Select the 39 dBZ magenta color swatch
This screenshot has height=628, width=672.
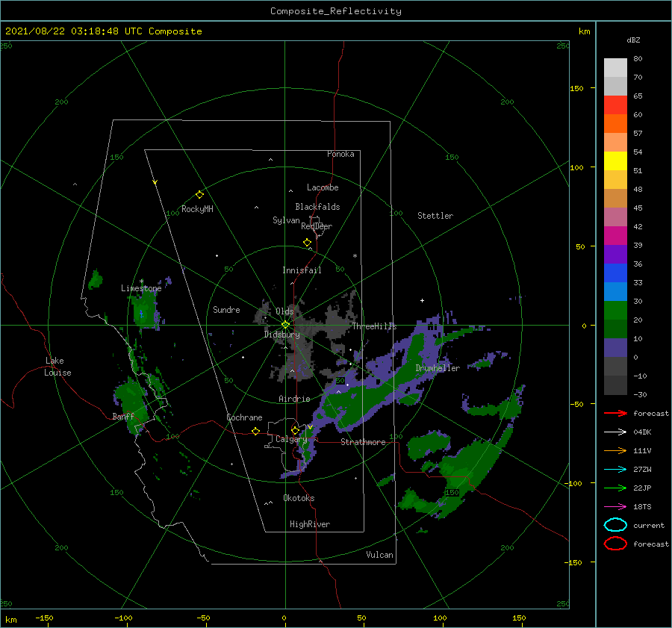(615, 235)
